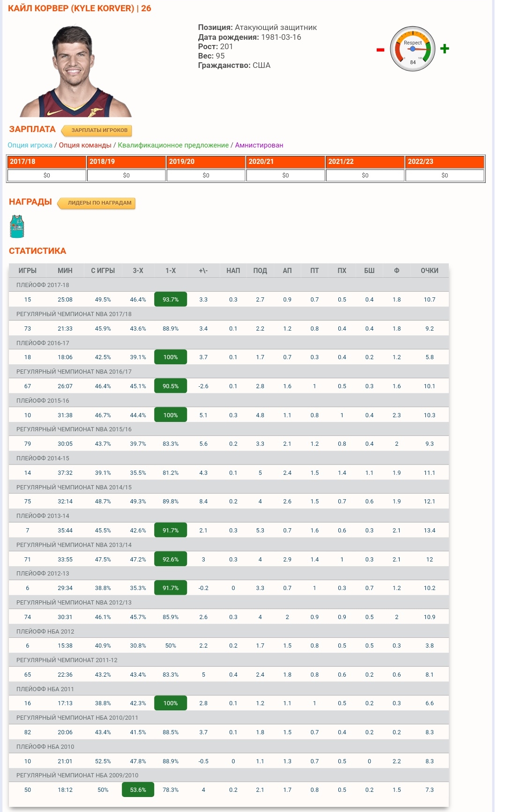506x812 pixels.
Task: Select the АП column header
Action: 287,271
